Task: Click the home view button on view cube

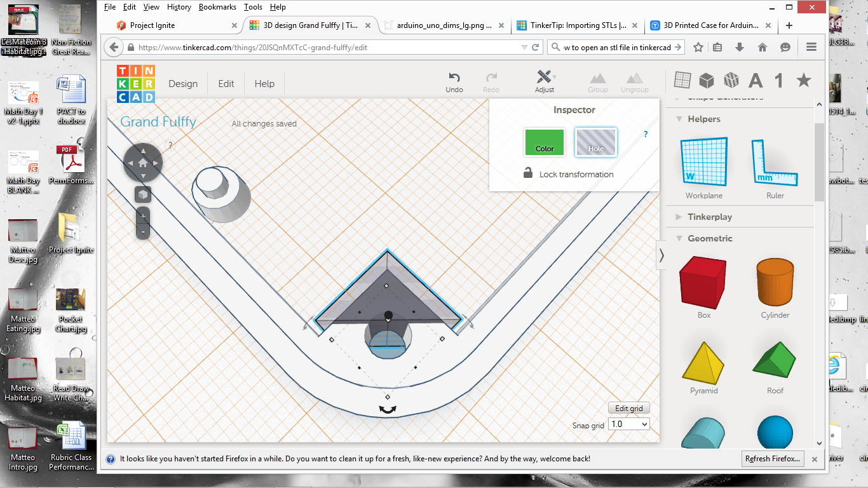Action: (x=142, y=163)
